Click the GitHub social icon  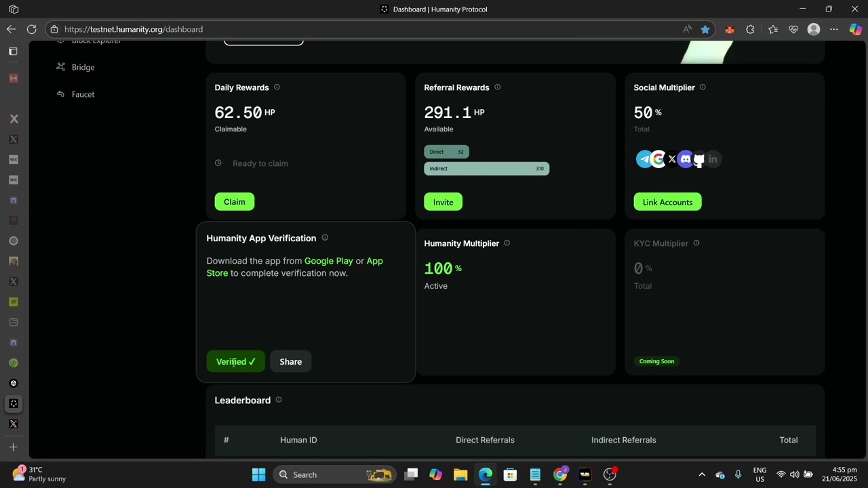[x=699, y=159]
